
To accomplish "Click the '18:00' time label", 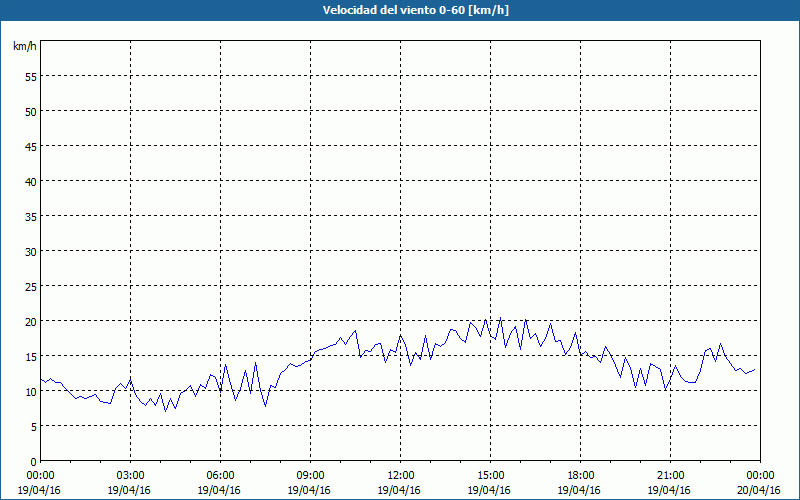I will (x=580, y=476).
